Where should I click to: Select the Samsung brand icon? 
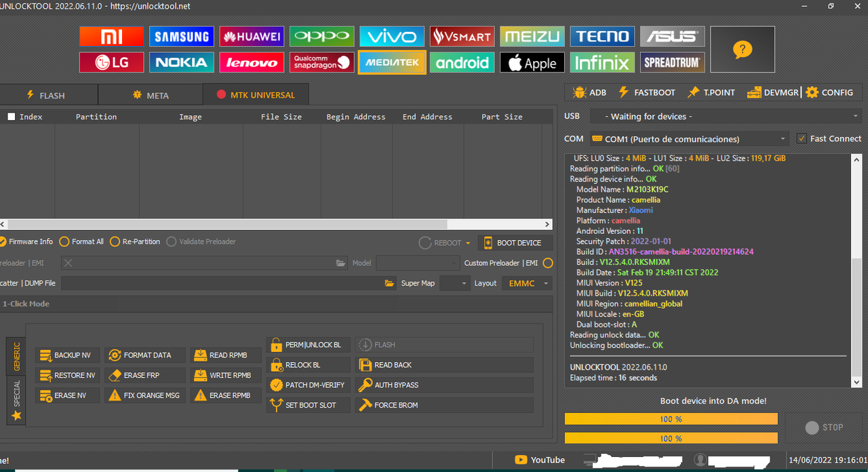pos(182,37)
